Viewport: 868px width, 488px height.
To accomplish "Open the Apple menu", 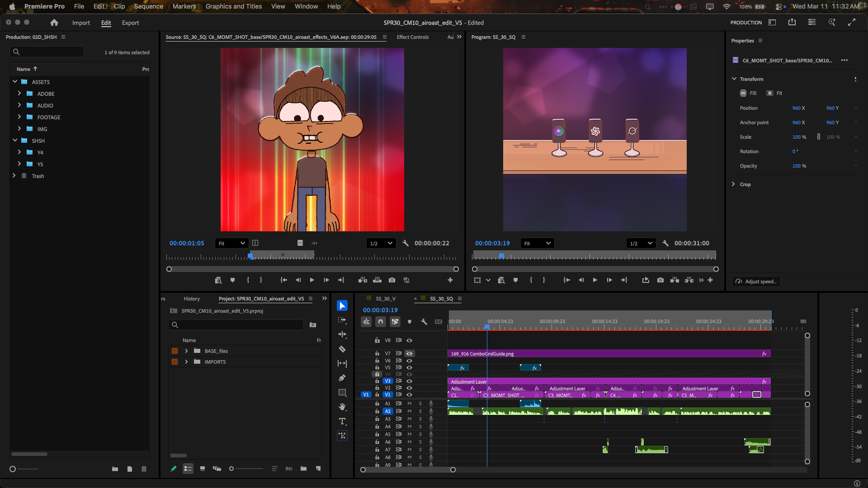I will [12, 6].
